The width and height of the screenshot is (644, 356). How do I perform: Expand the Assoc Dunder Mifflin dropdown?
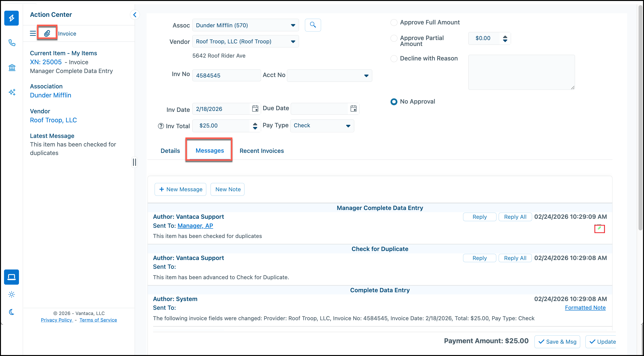tap(245, 25)
